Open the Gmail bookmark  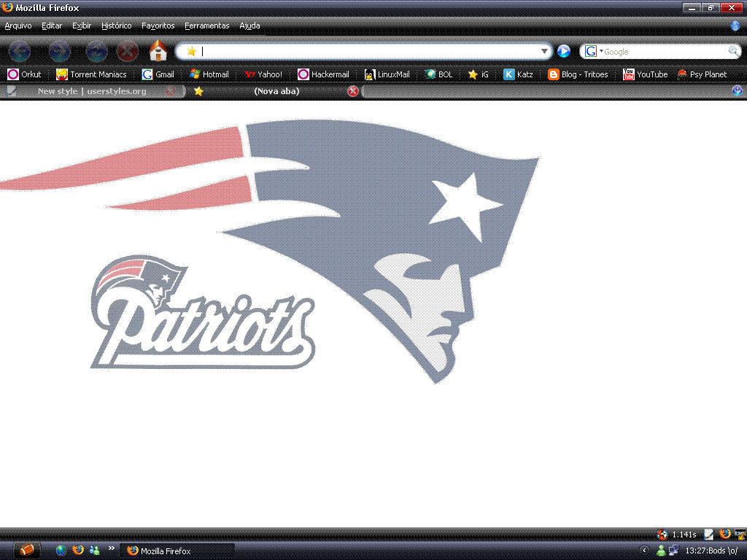(158, 74)
